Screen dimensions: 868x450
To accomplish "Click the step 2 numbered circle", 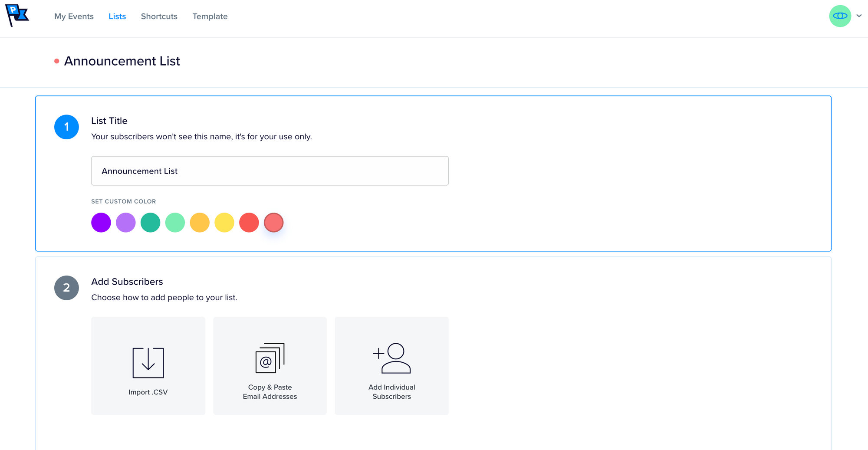I will [x=66, y=288].
